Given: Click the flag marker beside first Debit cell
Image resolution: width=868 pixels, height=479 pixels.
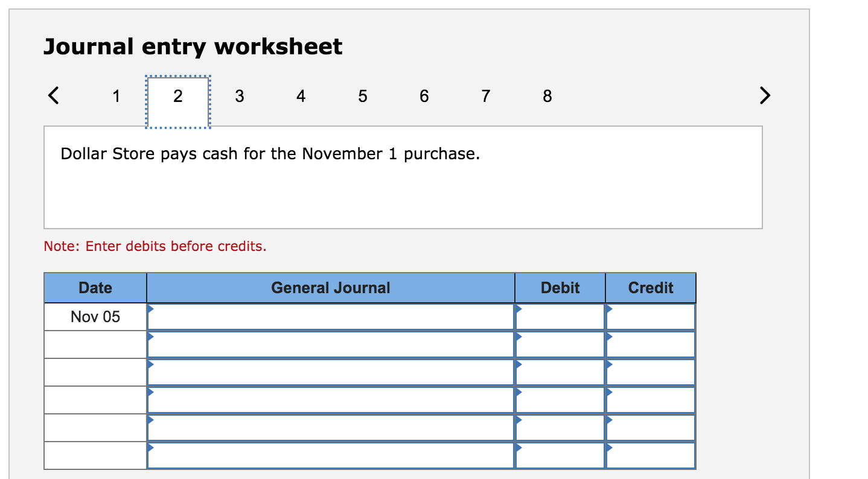Looking at the screenshot, I should [518, 308].
